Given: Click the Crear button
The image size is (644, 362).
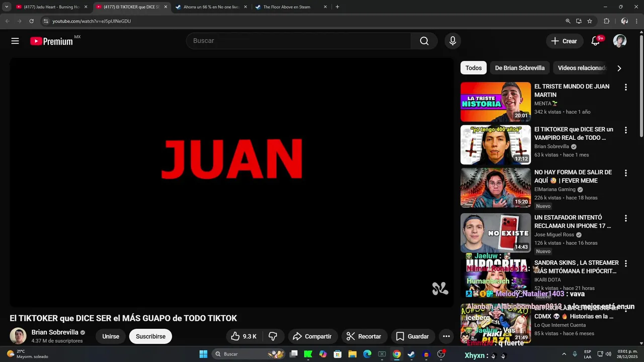Looking at the screenshot, I should pos(565,41).
